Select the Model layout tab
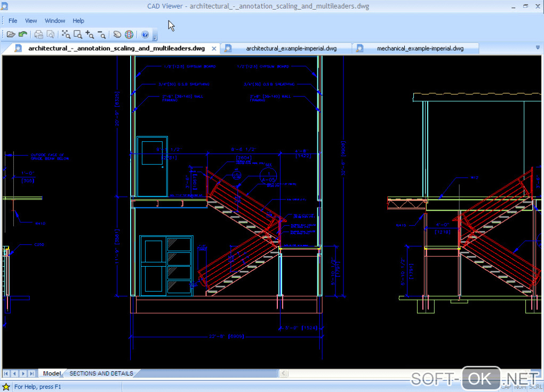The width and height of the screenshot is (544, 392). click(x=52, y=373)
